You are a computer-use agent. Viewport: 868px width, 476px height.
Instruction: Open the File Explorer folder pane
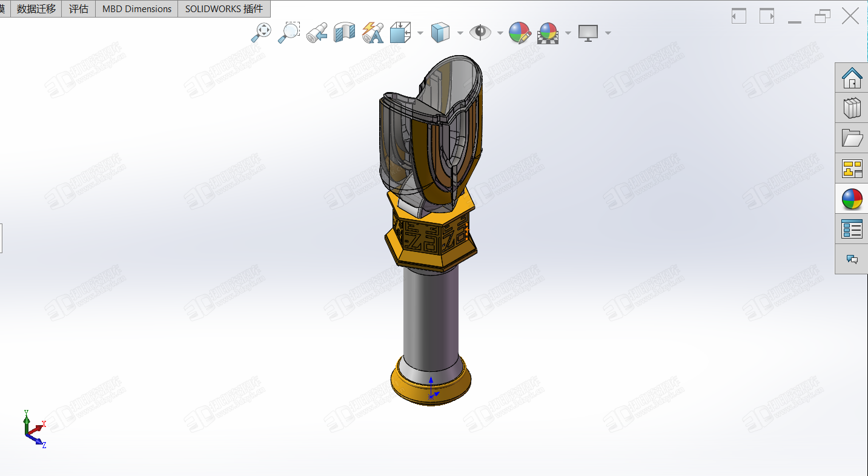tap(852, 138)
